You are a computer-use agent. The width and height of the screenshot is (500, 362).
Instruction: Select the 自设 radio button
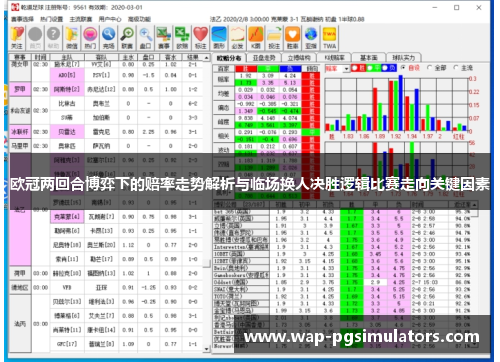click(x=403, y=68)
